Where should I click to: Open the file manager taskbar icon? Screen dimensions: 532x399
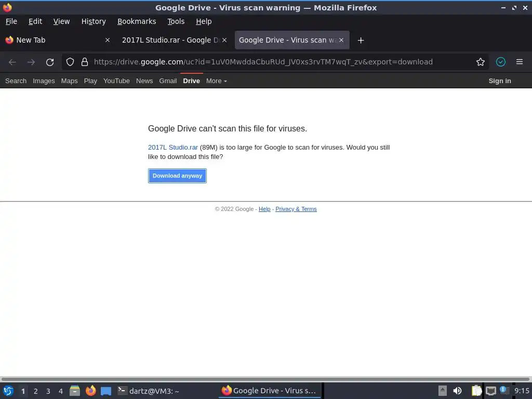[75, 391]
